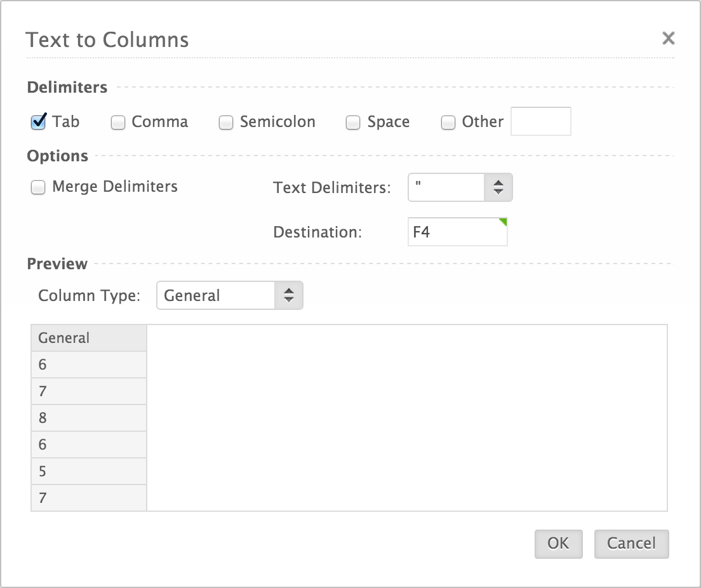Image resolution: width=701 pixels, height=588 pixels.
Task: Enable the Other delimiter checkbox
Action: tap(448, 123)
